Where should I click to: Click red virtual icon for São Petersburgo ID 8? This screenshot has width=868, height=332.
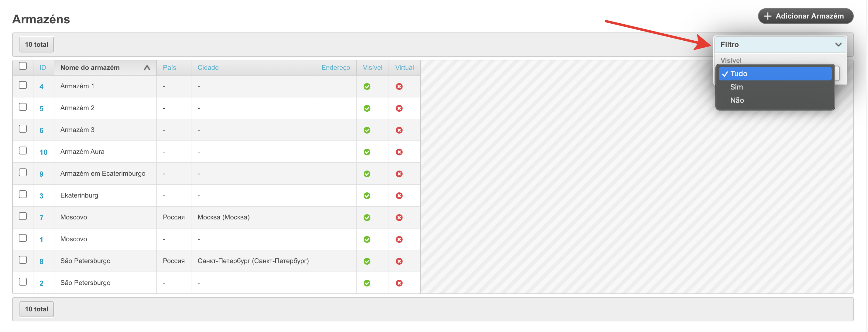click(x=399, y=261)
